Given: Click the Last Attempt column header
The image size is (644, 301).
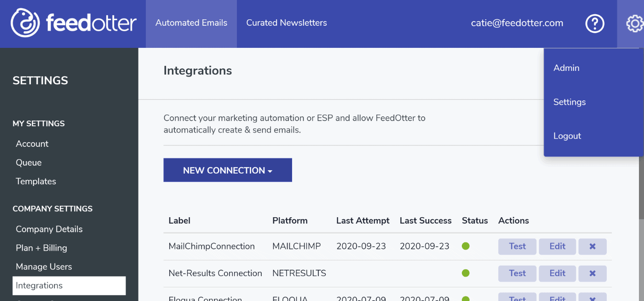Looking at the screenshot, I should [363, 221].
